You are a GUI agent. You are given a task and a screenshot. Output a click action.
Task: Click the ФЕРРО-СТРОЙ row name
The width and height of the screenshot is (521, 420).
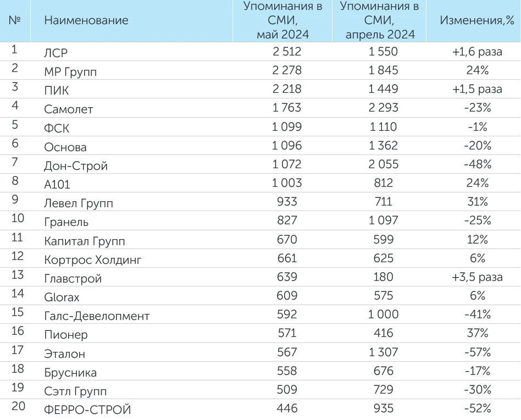[x=87, y=410]
